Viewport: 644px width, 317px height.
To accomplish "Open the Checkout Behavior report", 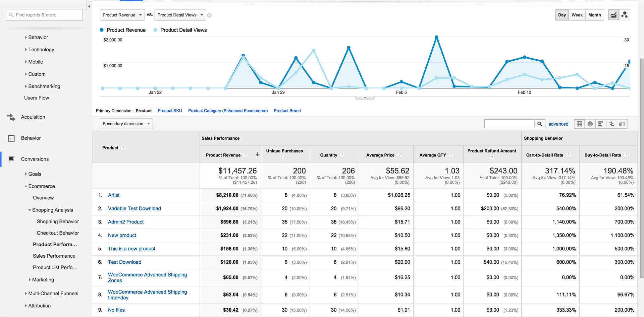I will tap(58, 233).
